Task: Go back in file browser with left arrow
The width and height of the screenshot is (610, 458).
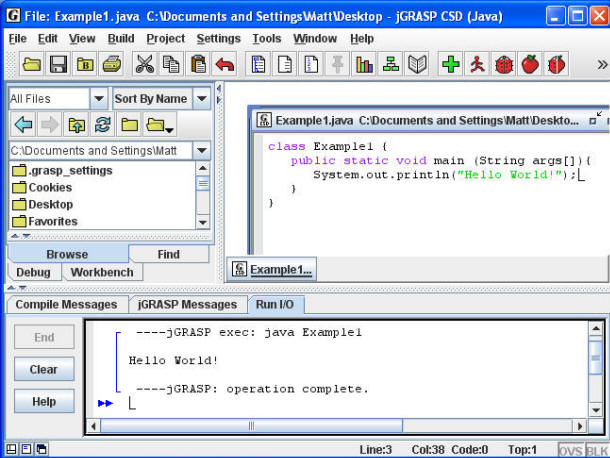Action: [x=23, y=125]
